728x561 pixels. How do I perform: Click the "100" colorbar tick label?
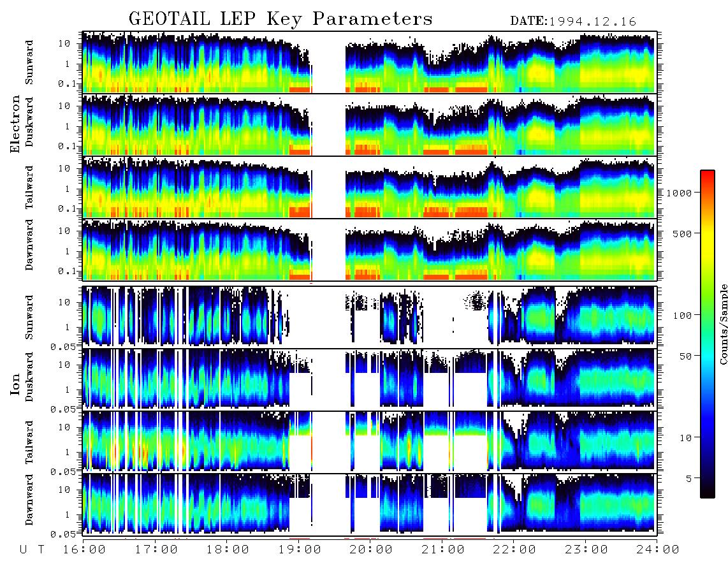[682, 316]
